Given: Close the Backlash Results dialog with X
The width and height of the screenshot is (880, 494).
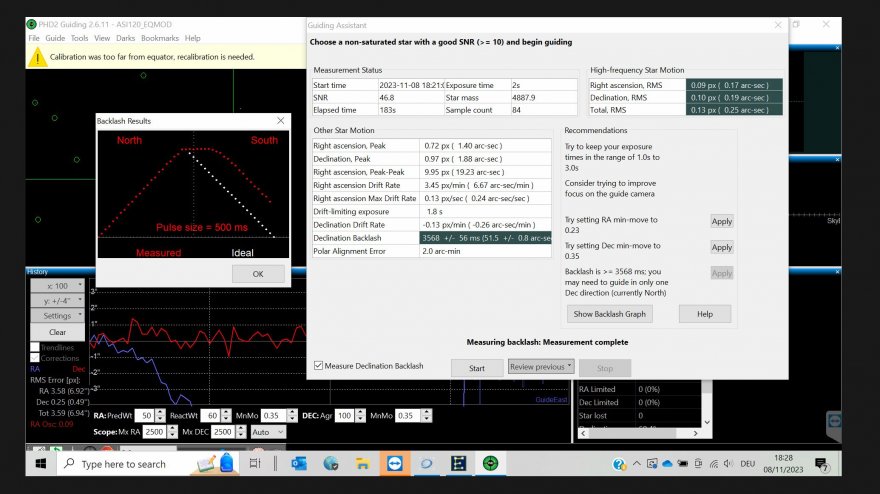Looking at the screenshot, I should tap(281, 121).
